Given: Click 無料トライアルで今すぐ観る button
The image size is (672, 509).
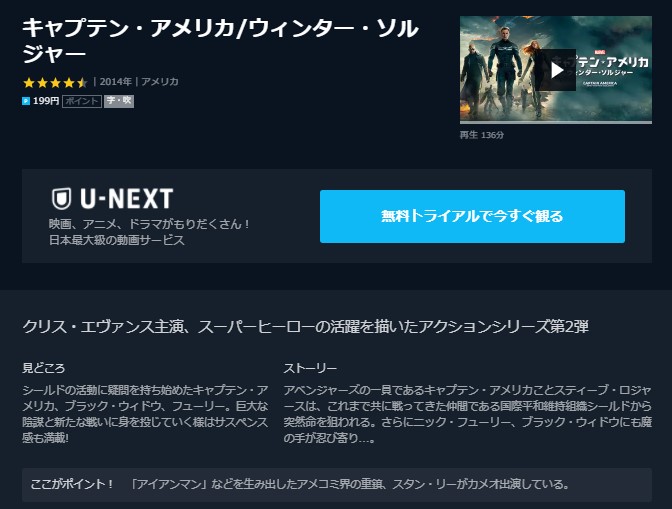Looking at the screenshot, I should click(472, 216).
